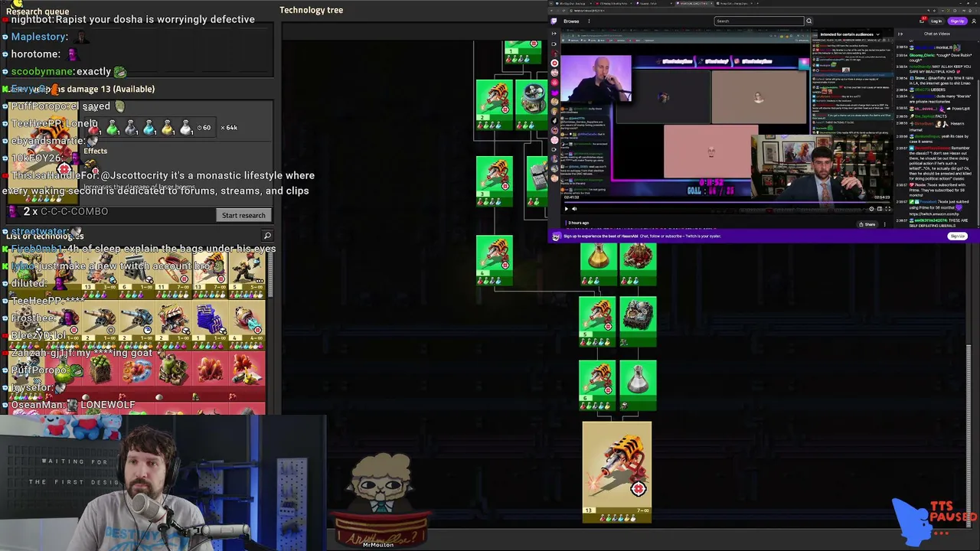Click the top Sign Up button

pos(957,21)
